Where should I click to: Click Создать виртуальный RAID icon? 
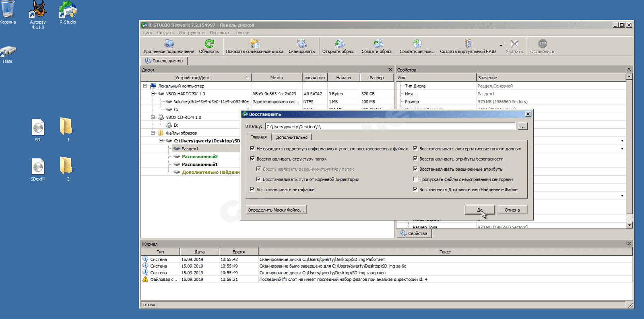tap(468, 44)
